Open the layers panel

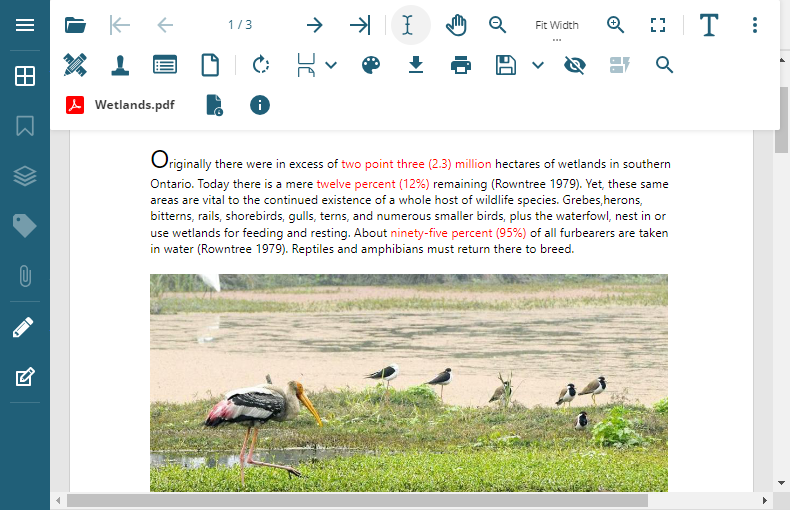point(25,176)
